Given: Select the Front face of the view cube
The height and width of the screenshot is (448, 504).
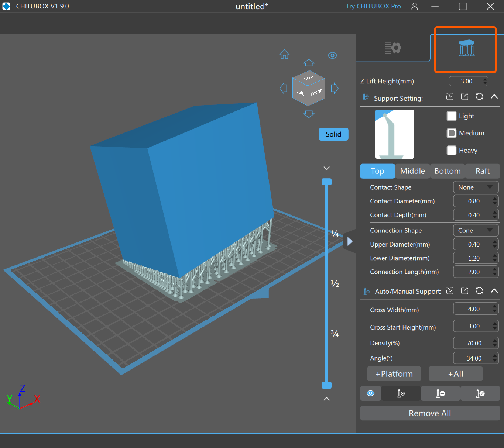Looking at the screenshot, I should coord(316,92).
